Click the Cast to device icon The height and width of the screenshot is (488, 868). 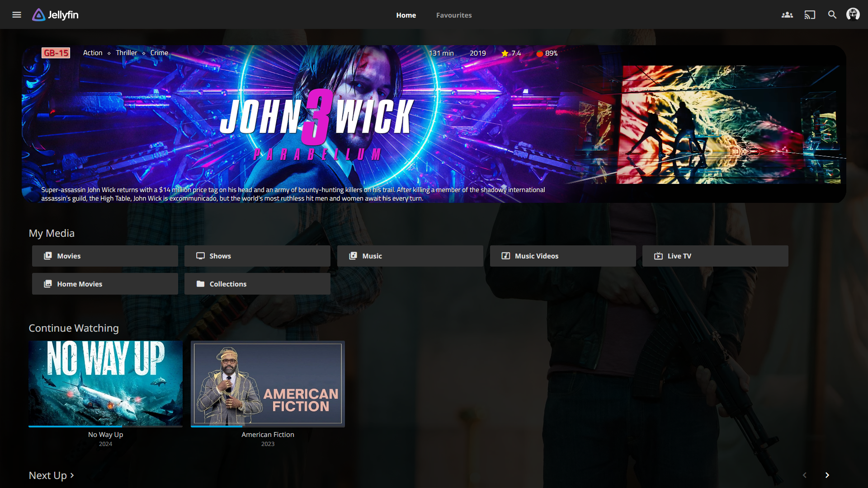tap(810, 15)
